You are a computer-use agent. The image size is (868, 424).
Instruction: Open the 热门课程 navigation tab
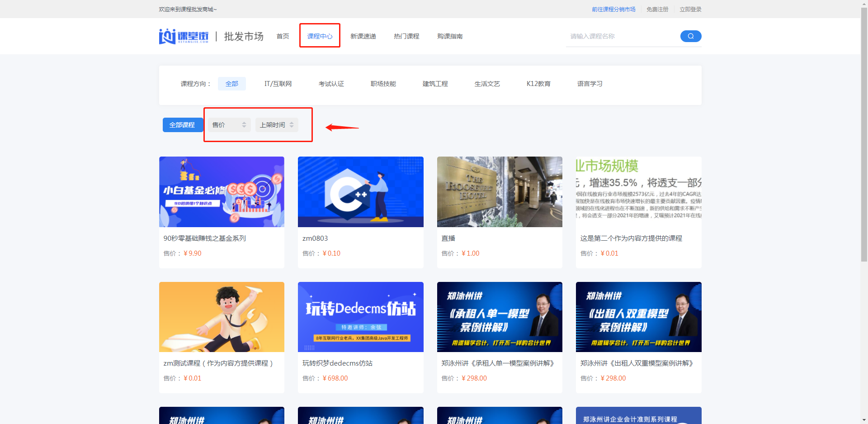406,36
